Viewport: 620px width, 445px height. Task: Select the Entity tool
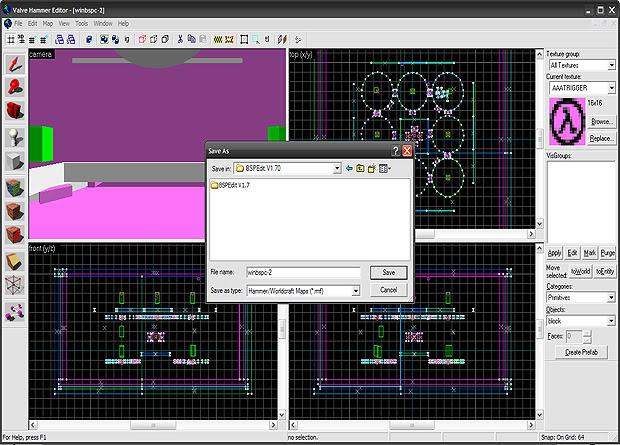[x=15, y=137]
